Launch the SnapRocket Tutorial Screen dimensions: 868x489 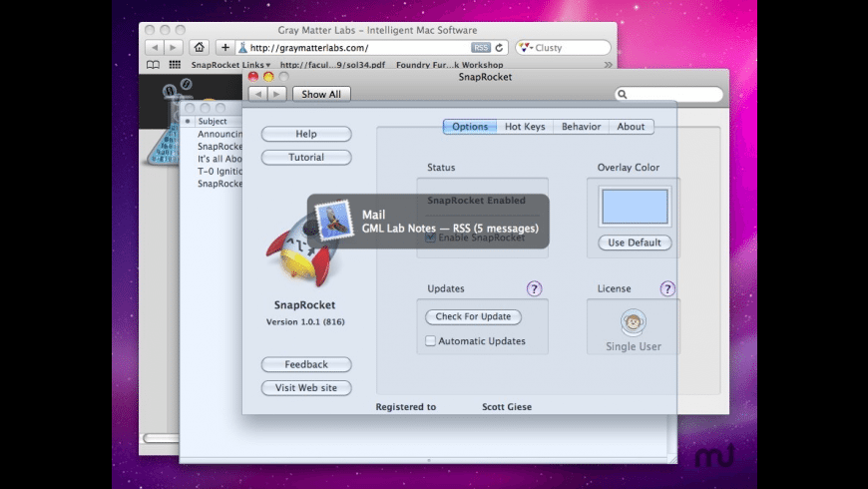306,158
